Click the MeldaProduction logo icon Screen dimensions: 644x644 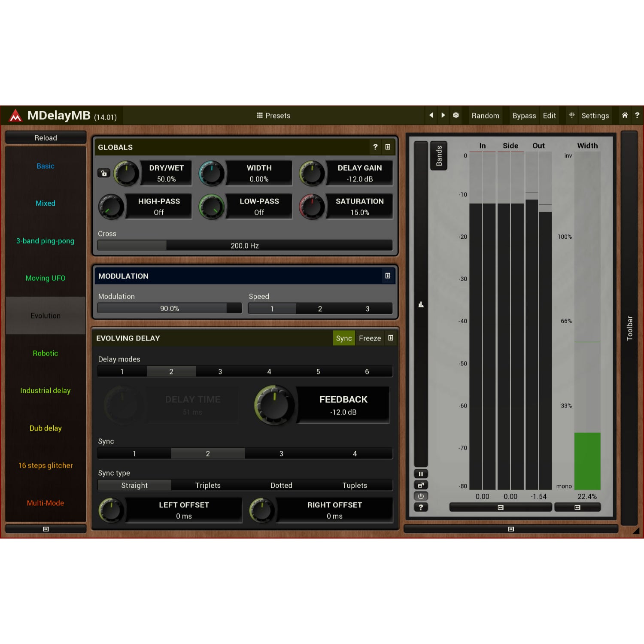pyautogui.click(x=15, y=115)
